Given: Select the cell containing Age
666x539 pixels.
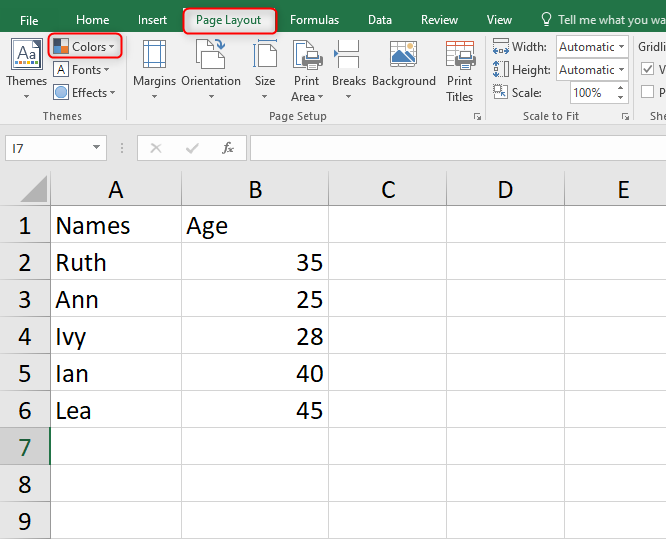Looking at the screenshot, I should [255, 225].
